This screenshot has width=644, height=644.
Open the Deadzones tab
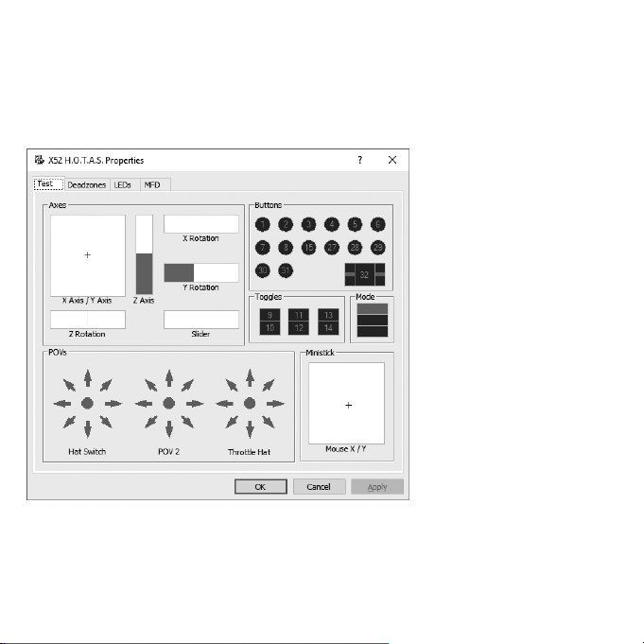87,184
